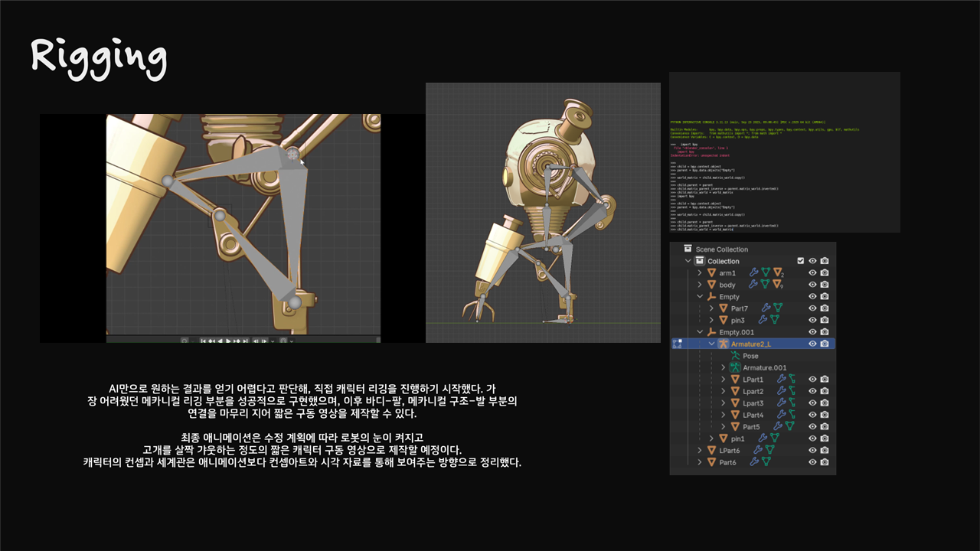
Task: Collapse the Empty.001 tree arrow
Action: click(x=700, y=332)
